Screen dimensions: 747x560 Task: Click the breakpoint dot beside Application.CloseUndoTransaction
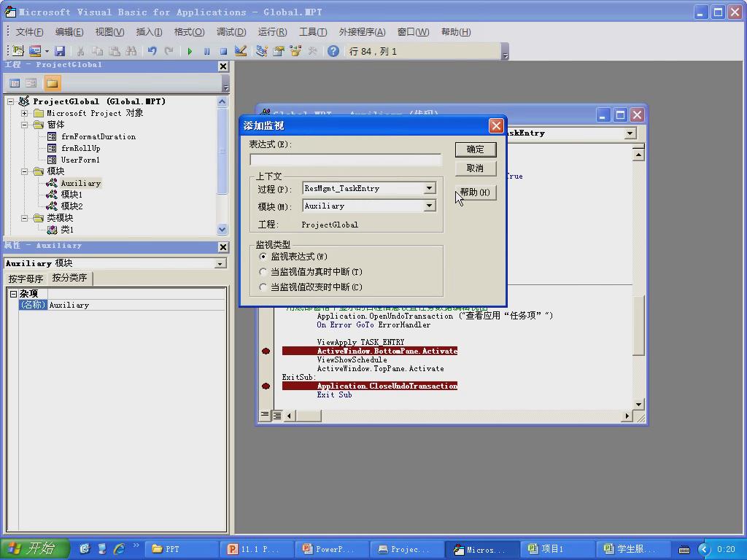(x=266, y=386)
